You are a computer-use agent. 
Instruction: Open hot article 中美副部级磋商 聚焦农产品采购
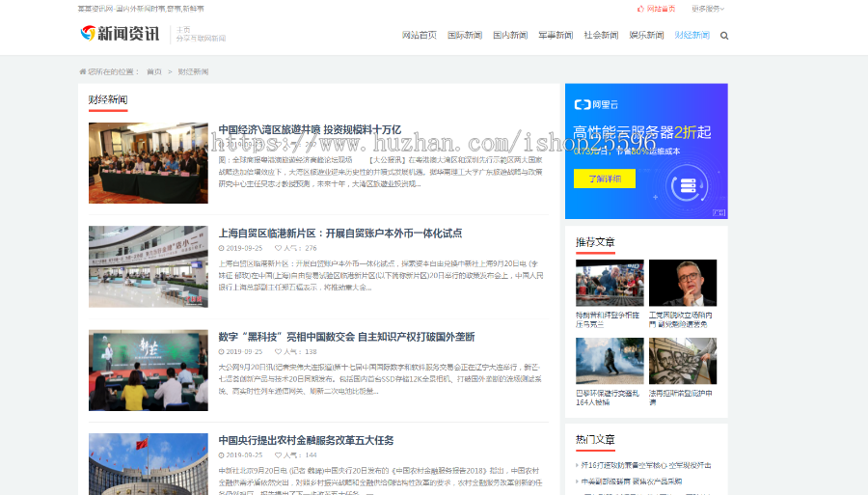coord(631,481)
